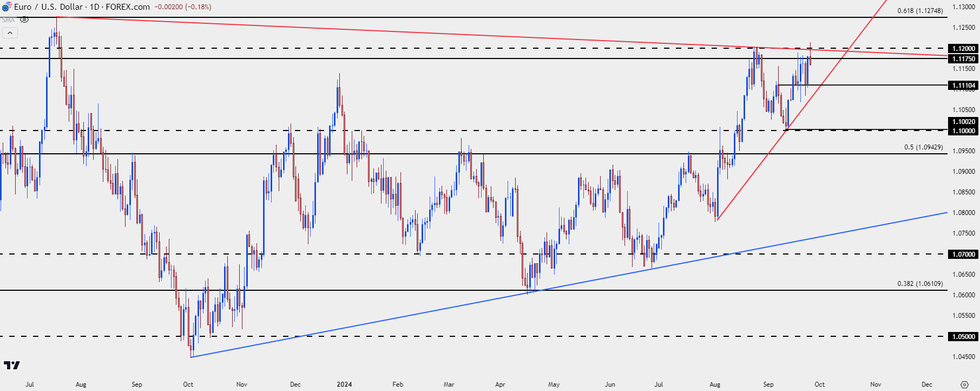Click the 1.11104 price label
Viewport: 980px width, 391px height.
[x=964, y=85]
